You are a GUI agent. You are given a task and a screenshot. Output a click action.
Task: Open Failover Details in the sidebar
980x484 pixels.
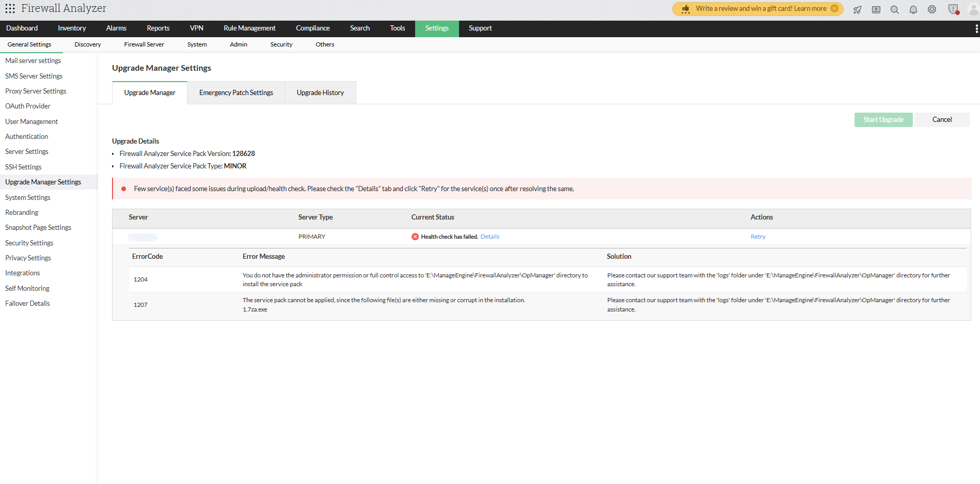pos(27,303)
